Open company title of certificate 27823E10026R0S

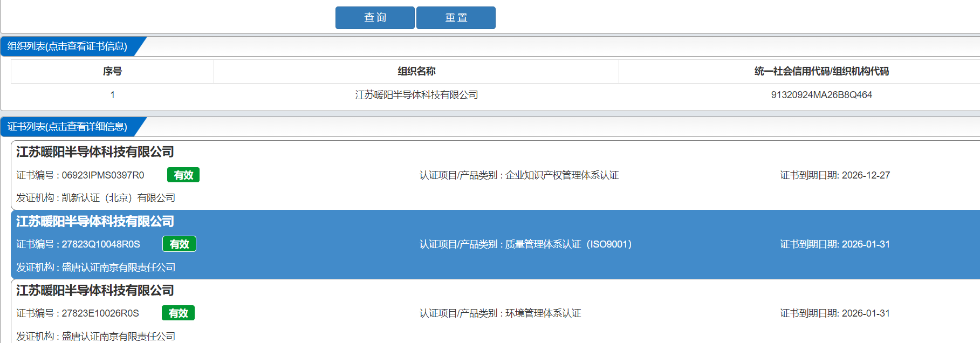point(95,291)
